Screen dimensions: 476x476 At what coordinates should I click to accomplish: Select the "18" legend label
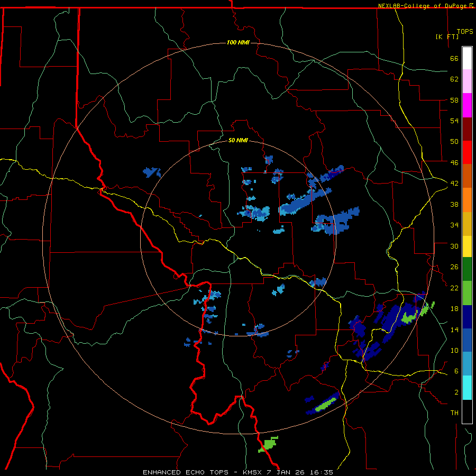point(454,309)
